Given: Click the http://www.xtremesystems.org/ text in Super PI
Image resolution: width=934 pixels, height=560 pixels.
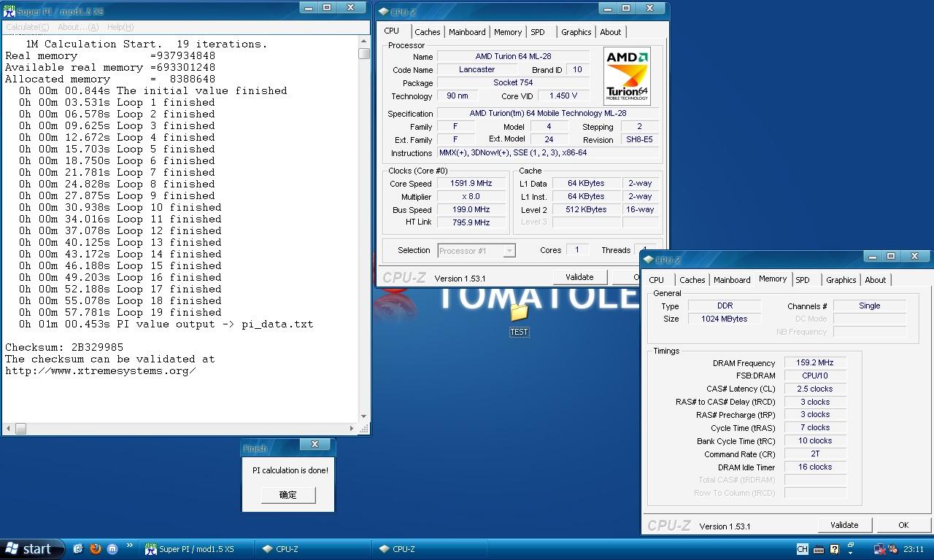Looking at the screenshot, I should click(x=101, y=370).
